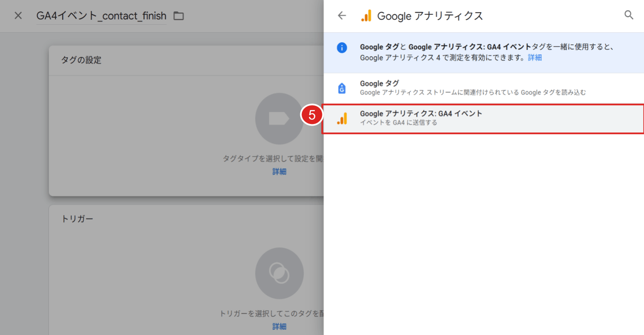644x335 pixels.
Task: Close the tag editor with the X
Action: coord(18,15)
